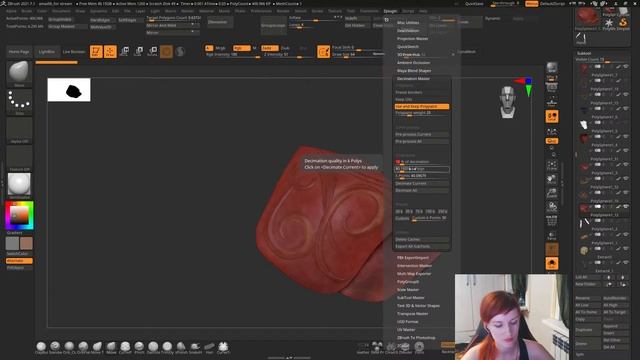Open the Alpha Off selector

pos(19,129)
